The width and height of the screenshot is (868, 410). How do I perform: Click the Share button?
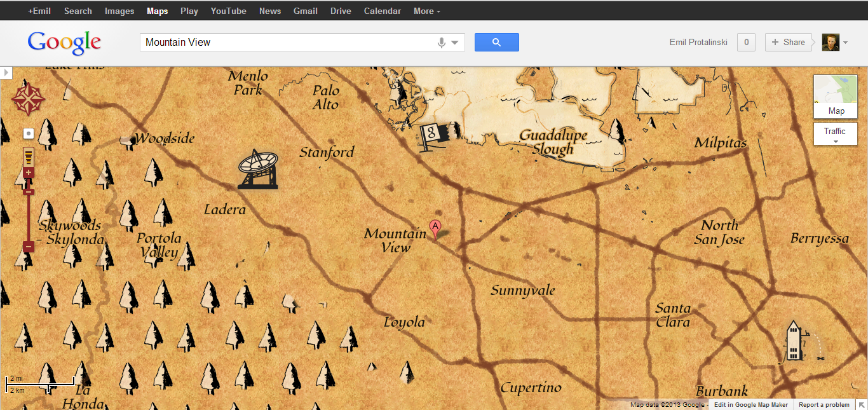(x=788, y=43)
